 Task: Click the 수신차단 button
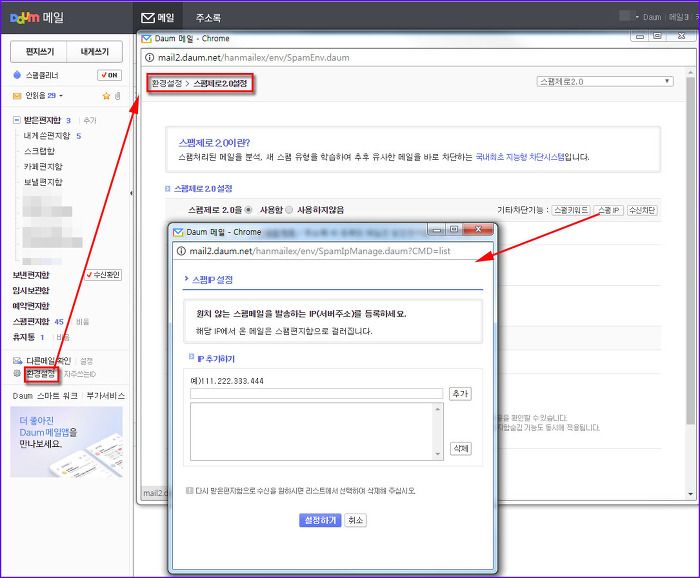coord(642,210)
